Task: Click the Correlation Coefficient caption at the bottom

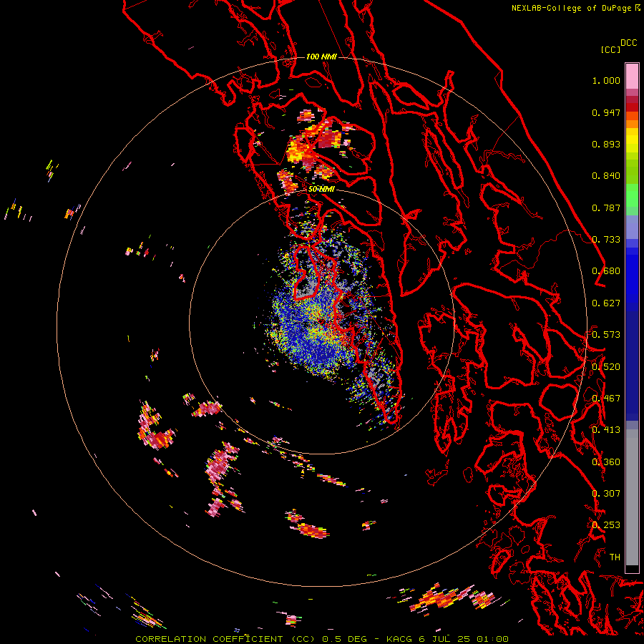Action: click(x=321, y=639)
